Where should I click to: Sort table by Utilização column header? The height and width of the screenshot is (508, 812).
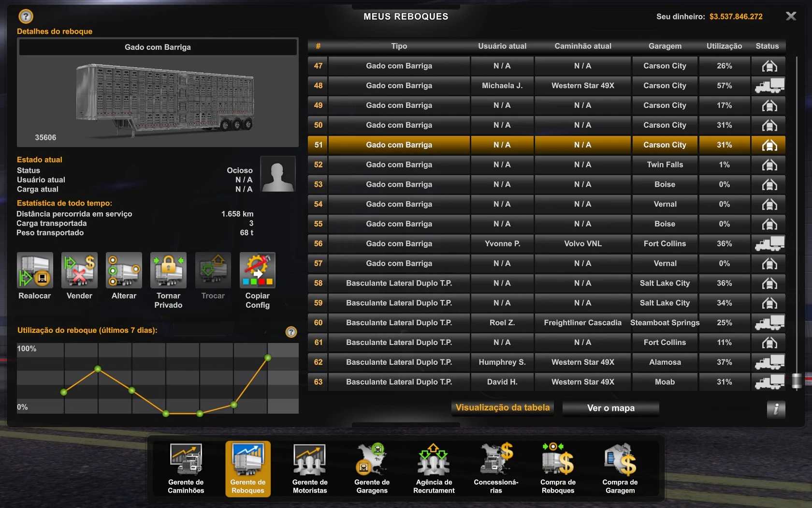coord(724,46)
